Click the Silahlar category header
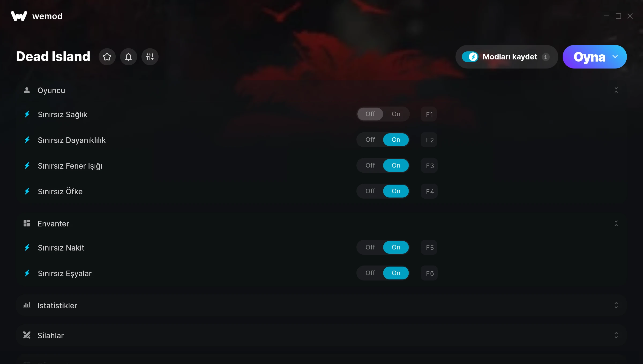Image resolution: width=643 pixels, height=364 pixels. [321, 335]
